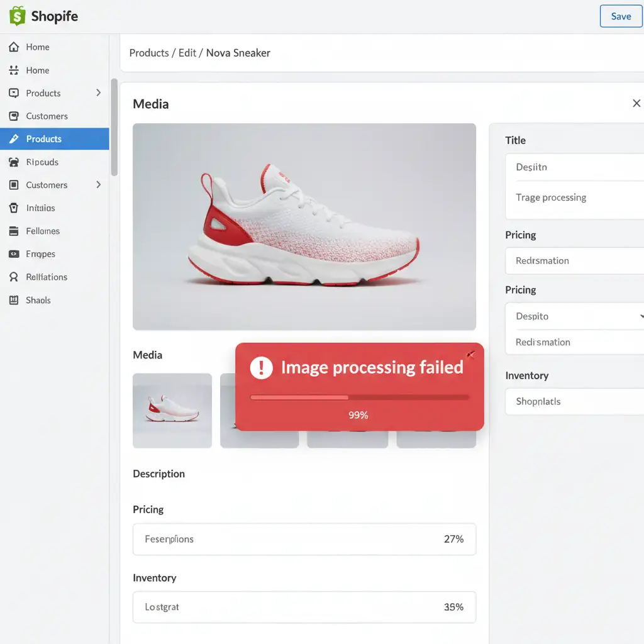Viewport: 644px width, 644px height.
Task: Click the Relfiations person icon
Action: point(14,277)
